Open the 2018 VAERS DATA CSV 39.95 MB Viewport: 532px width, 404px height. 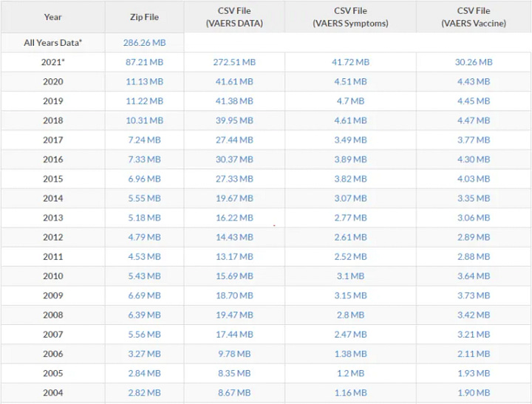pos(234,120)
